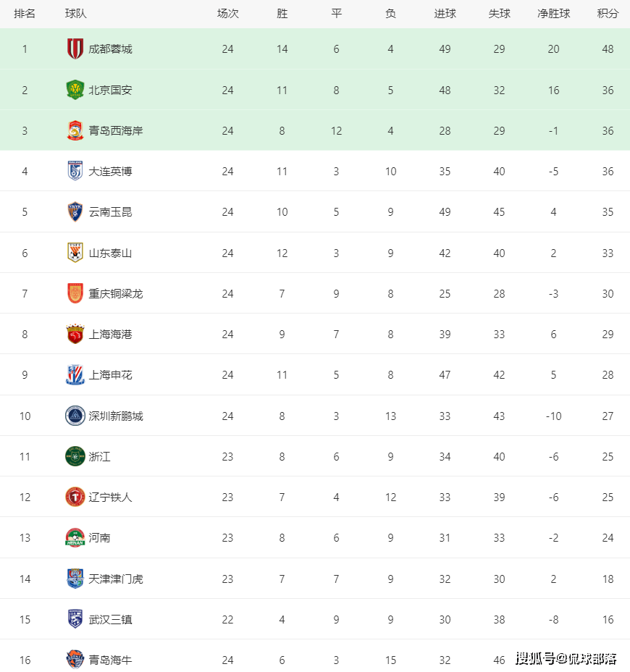This screenshot has height=672, width=630.
Task: Click the 河南 club logo
Action: [x=75, y=537]
